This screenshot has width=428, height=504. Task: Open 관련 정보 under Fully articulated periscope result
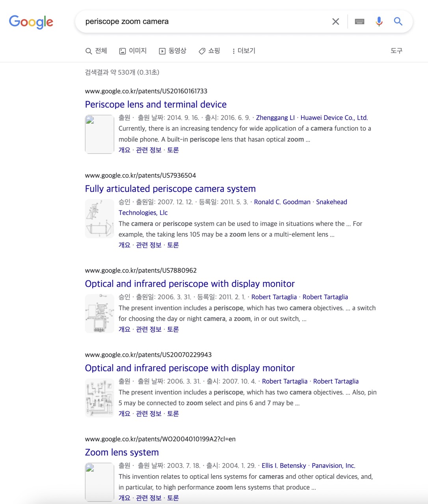pos(149,245)
